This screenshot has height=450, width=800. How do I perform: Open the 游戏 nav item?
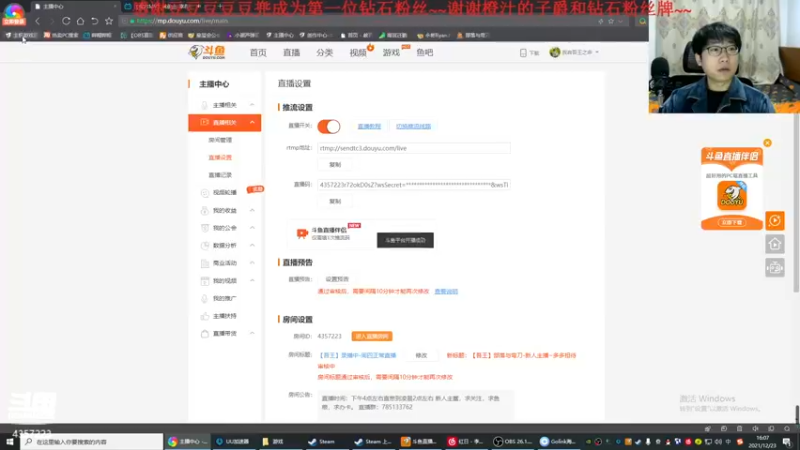(391, 53)
